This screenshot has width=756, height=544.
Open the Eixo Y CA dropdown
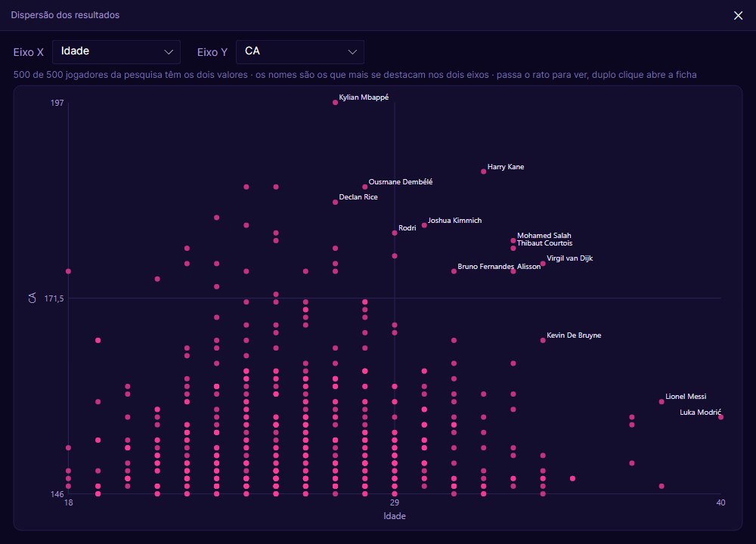300,51
